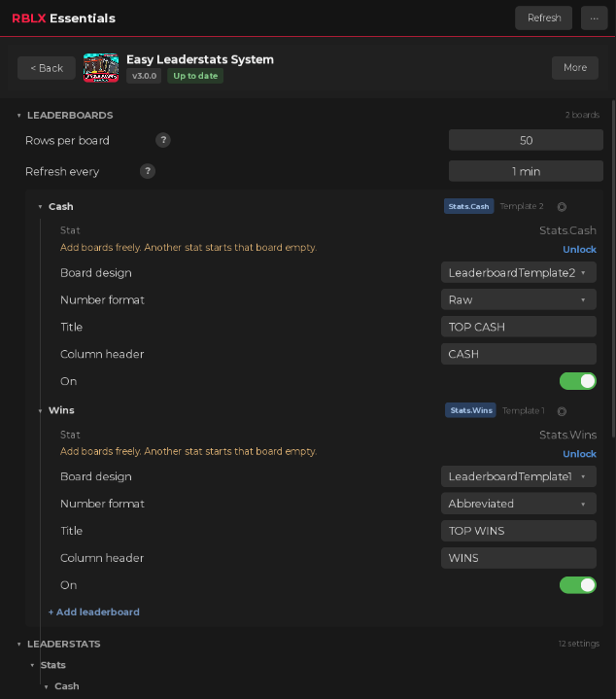Turn off the Cash leaderboard On switch
Viewport: 616px width, 699px height.
click(578, 381)
